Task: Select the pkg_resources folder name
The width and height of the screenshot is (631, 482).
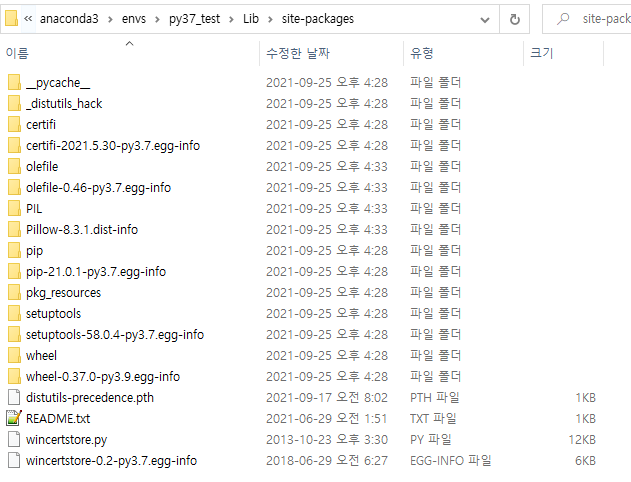Action: [63, 292]
